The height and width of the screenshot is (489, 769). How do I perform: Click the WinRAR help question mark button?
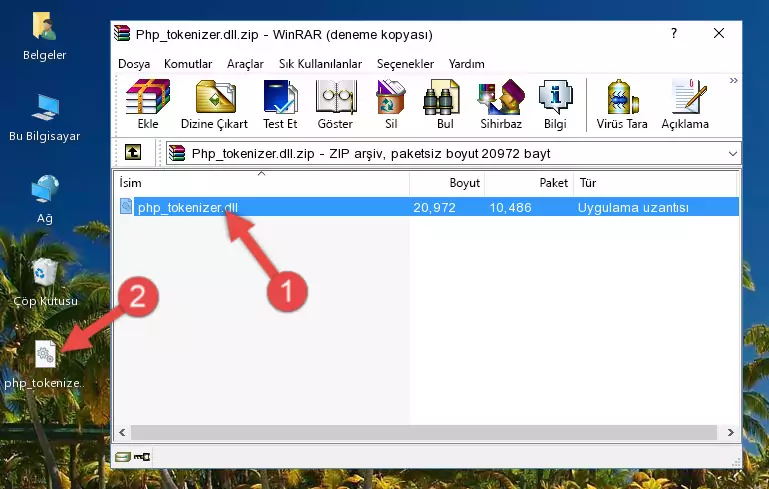pos(674,33)
